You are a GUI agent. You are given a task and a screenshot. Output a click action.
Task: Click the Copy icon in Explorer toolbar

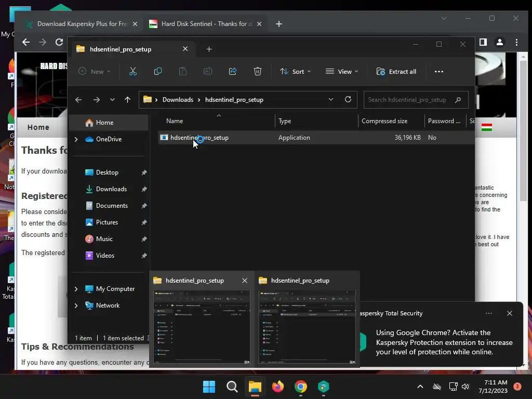(158, 71)
